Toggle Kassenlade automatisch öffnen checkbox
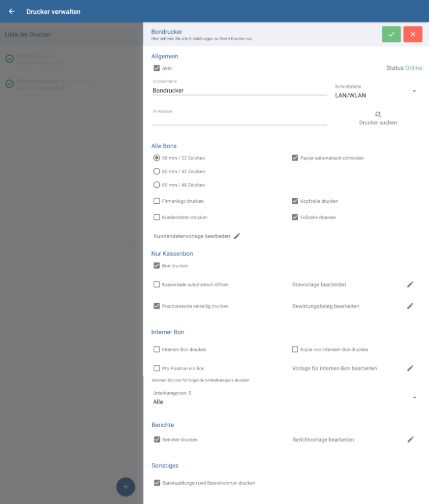This screenshot has height=504, width=429. [x=157, y=284]
